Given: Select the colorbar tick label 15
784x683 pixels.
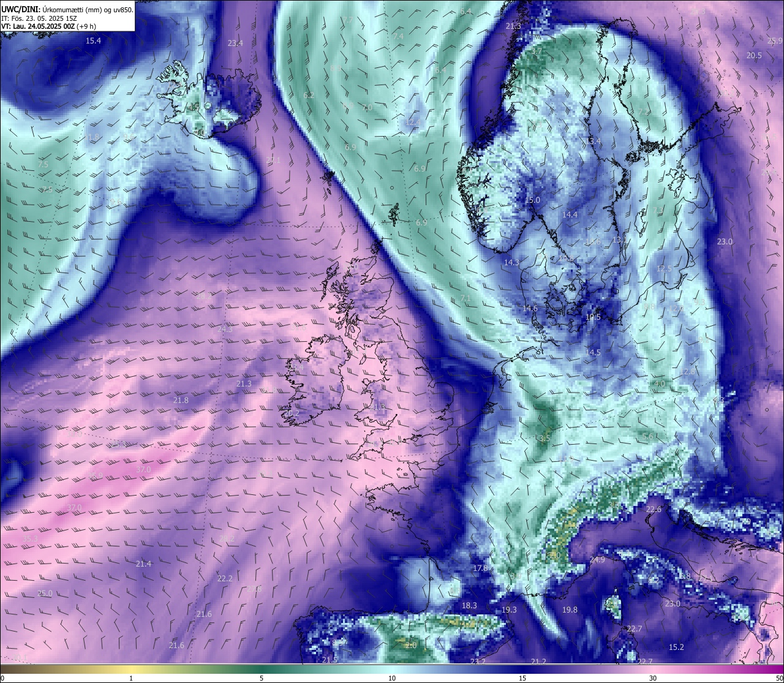Looking at the screenshot, I should (522, 678).
